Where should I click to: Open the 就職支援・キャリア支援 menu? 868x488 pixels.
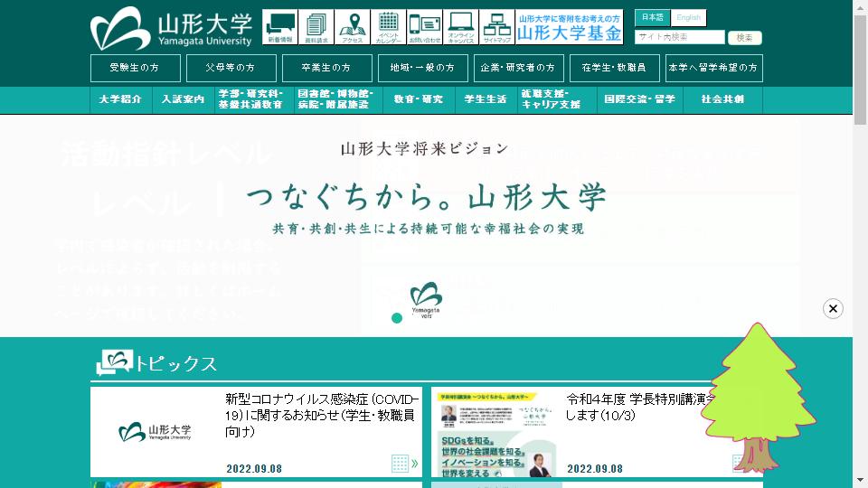[x=557, y=99]
